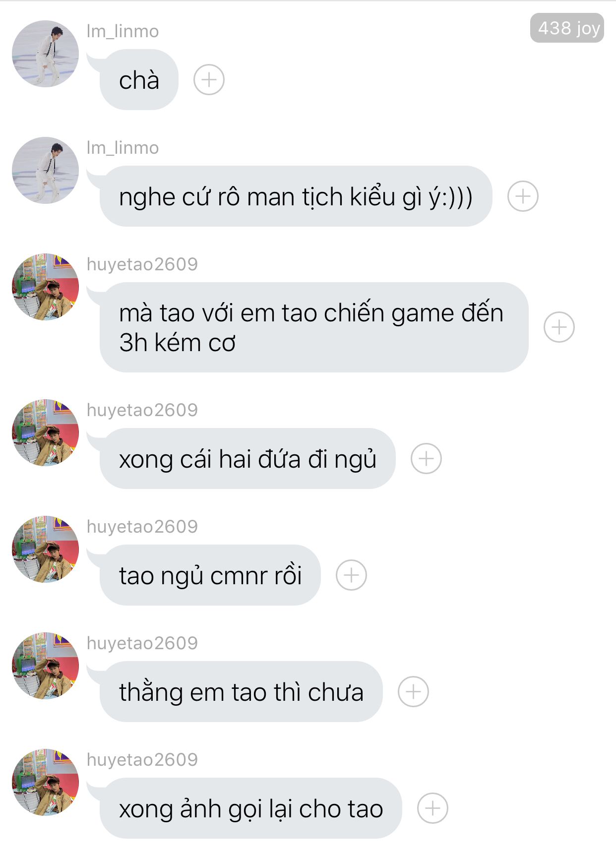Tap plus icon beside "xong cái hai đứa đi ngủ"
Screen dimensions: 616x857
426,458
